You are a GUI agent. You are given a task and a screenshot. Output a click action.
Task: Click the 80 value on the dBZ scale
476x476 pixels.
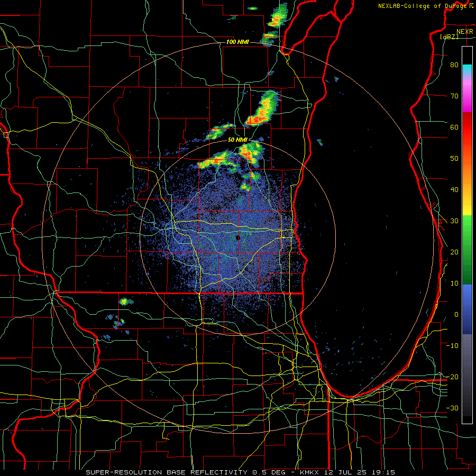click(454, 65)
